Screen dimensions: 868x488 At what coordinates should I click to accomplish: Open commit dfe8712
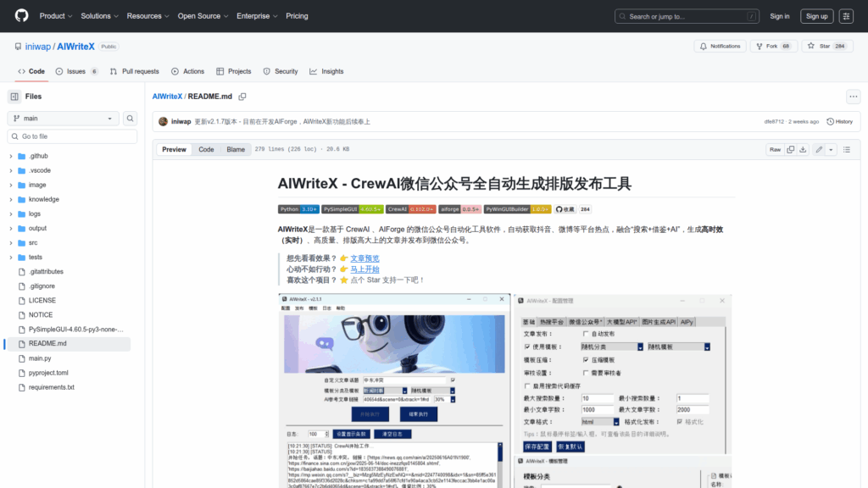(x=774, y=122)
